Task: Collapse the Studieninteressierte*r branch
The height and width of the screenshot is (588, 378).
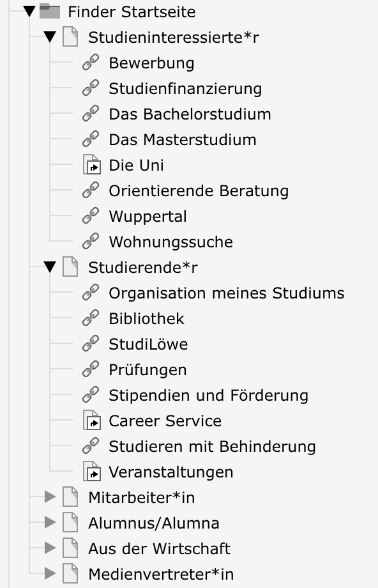Action: coord(50,37)
